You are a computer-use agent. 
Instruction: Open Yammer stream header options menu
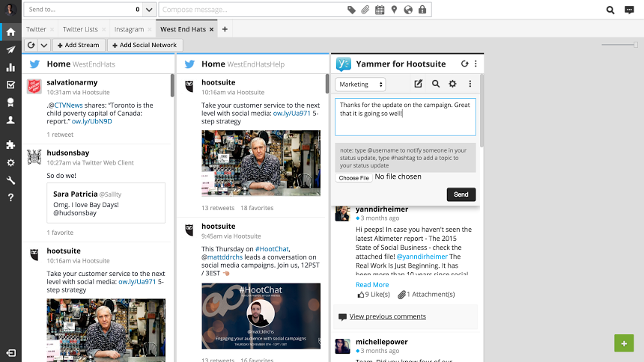(x=476, y=64)
